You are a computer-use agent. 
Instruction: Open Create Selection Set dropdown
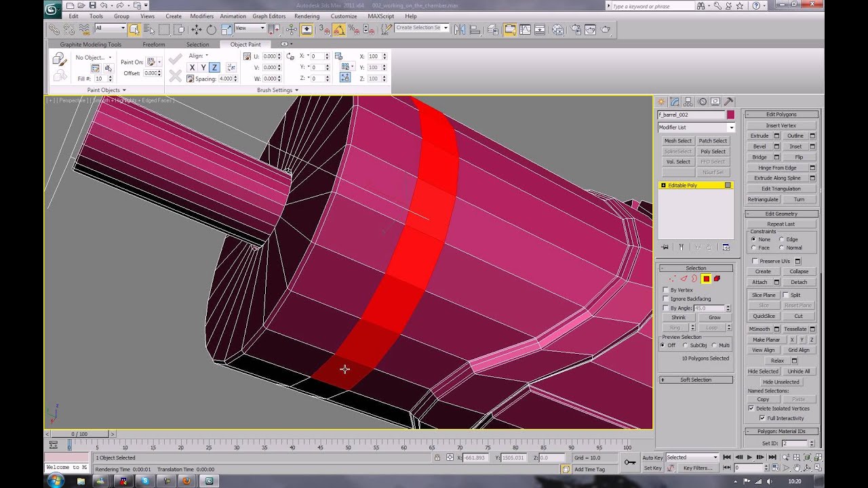[x=421, y=28]
